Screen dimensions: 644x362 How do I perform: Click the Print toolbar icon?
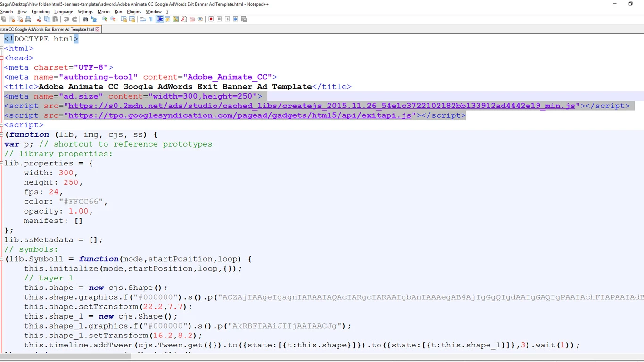click(28, 19)
